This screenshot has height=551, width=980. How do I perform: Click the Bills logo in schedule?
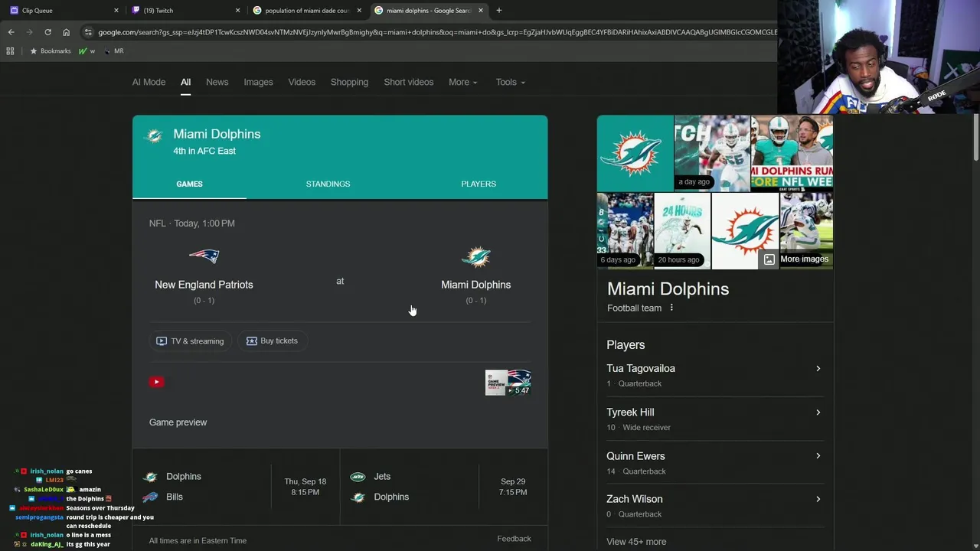[151, 497]
